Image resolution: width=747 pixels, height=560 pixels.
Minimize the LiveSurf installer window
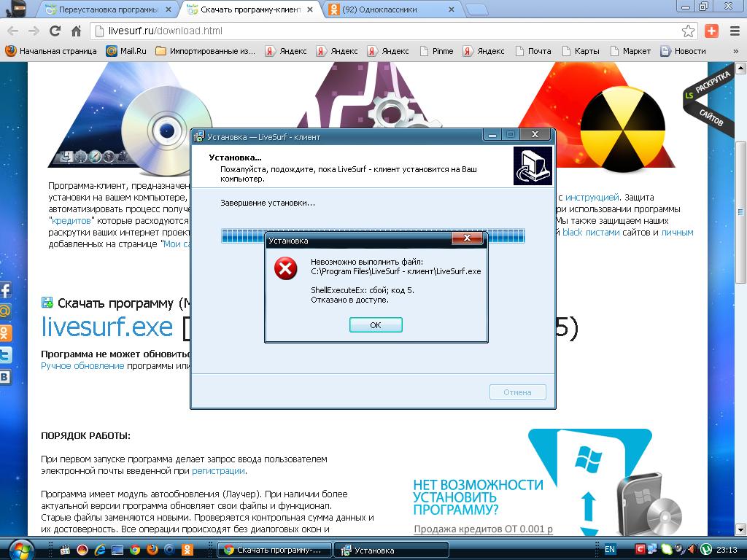point(492,135)
